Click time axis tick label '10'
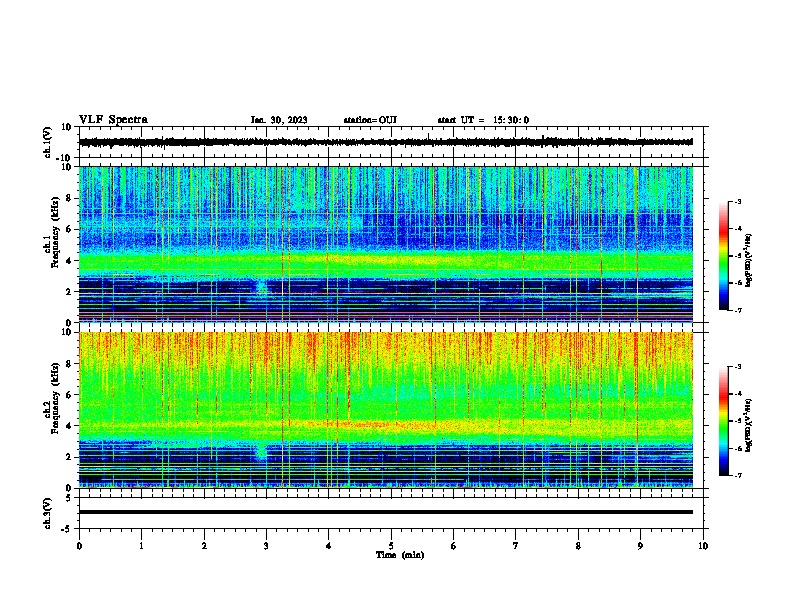This screenshot has width=792, height=612. point(703,546)
